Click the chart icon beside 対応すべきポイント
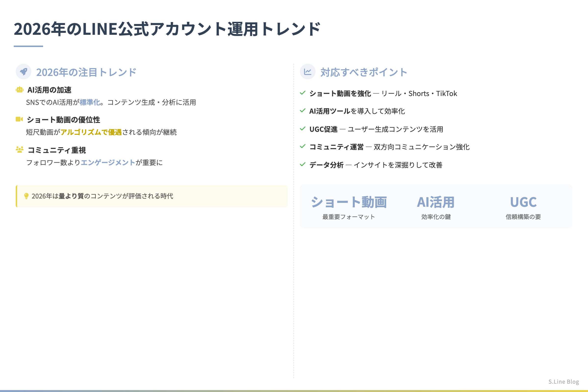The height and width of the screenshot is (392, 588). click(x=307, y=72)
